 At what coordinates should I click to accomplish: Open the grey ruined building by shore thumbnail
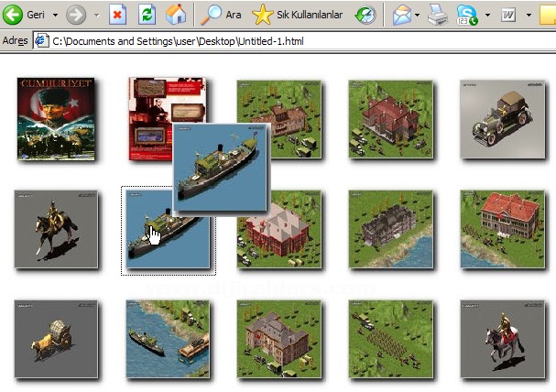tap(391, 229)
